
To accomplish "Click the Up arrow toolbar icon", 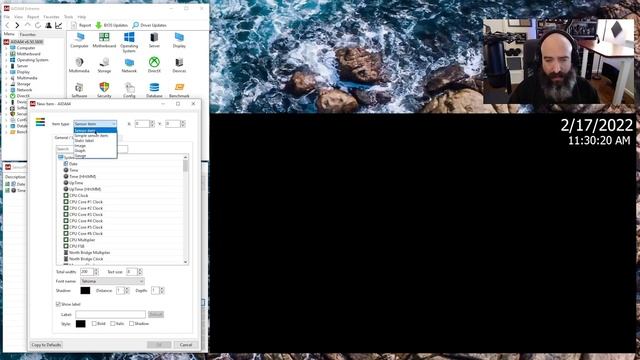I will (x=28, y=25).
